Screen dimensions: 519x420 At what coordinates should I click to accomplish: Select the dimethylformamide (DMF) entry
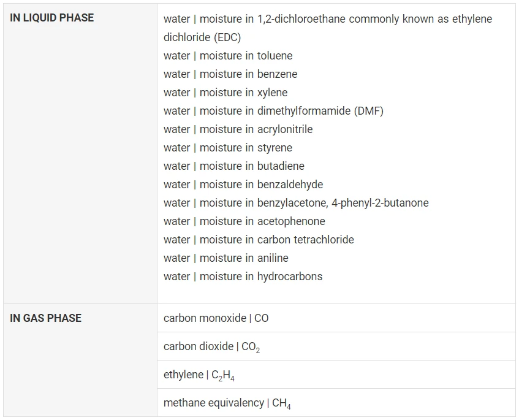coord(273,111)
